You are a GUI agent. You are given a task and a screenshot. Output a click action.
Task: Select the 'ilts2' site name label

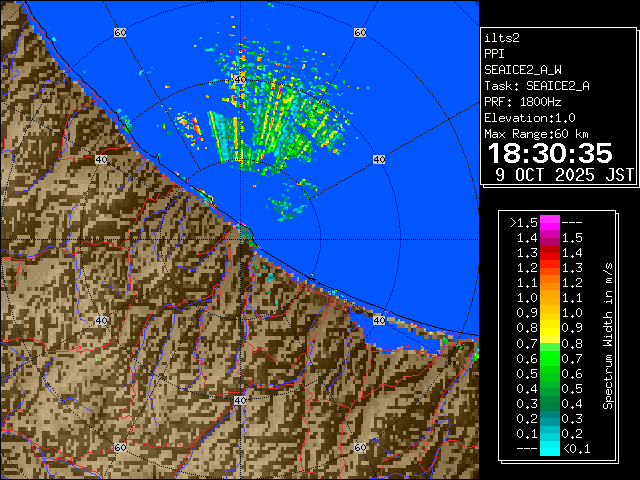coord(503,37)
